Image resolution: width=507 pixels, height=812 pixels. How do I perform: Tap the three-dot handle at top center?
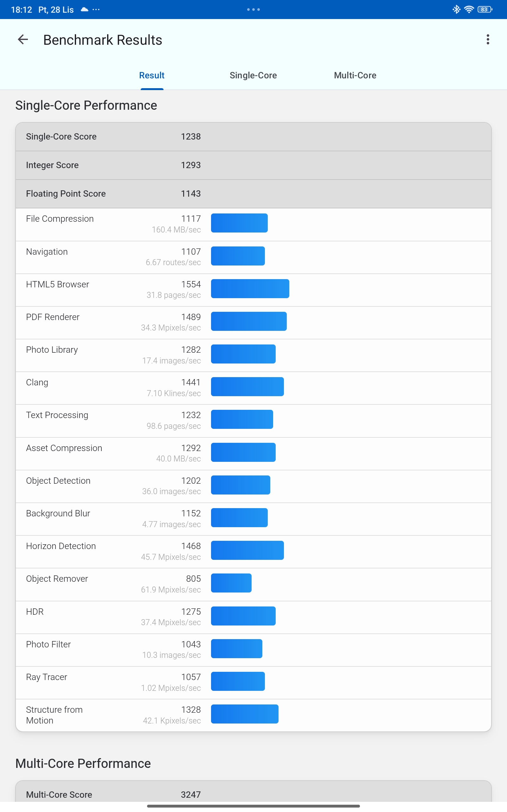pyautogui.click(x=253, y=10)
